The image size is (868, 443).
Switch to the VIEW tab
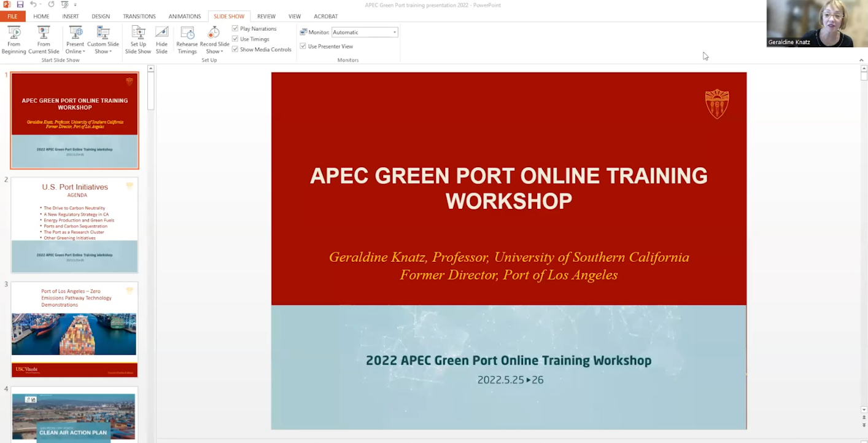295,17
